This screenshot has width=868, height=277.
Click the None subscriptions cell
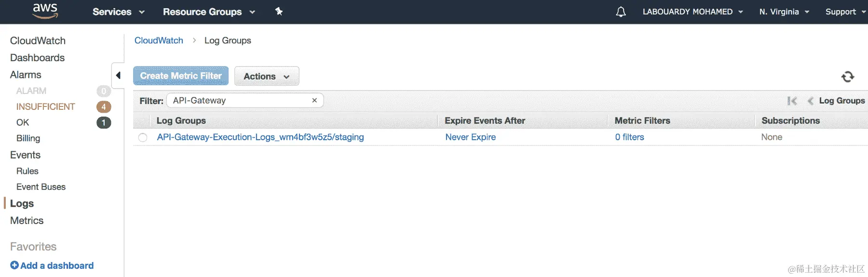point(772,137)
